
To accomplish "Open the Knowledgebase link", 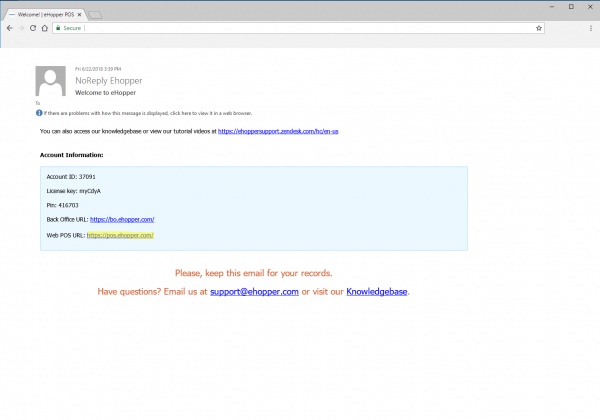I will [377, 292].
